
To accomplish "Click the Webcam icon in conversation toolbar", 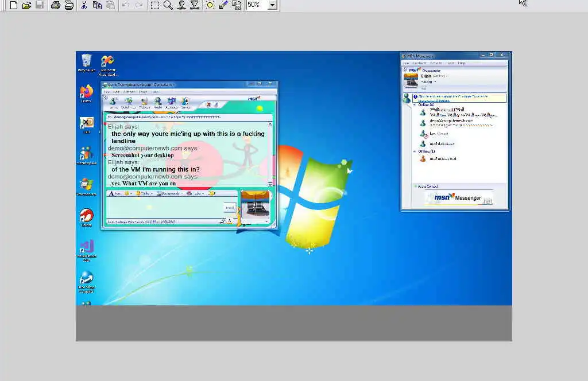I will [x=144, y=103].
